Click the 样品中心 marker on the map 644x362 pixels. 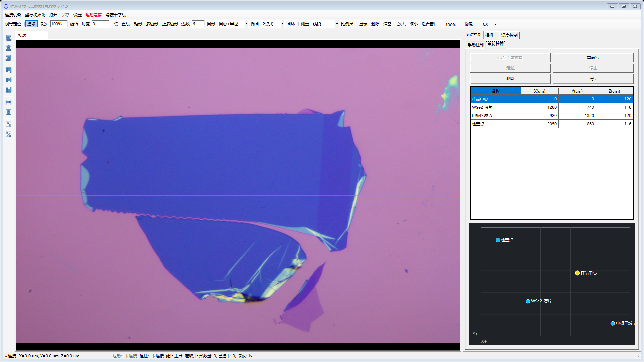tap(577, 273)
